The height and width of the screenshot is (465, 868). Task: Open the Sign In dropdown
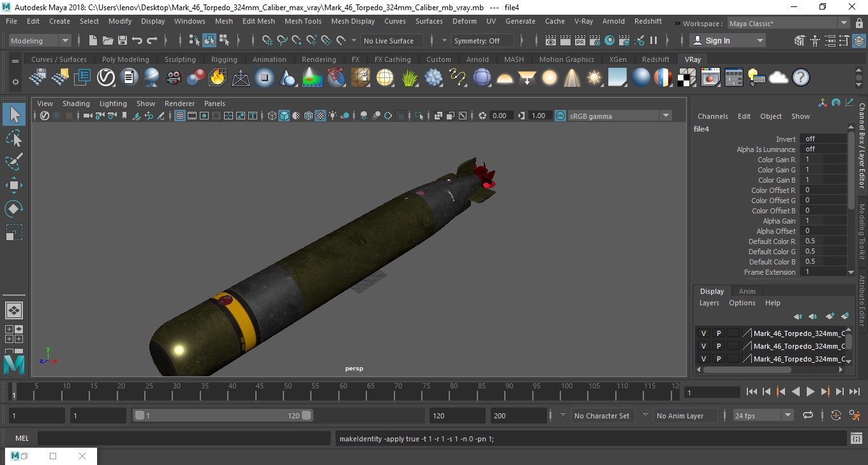728,40
